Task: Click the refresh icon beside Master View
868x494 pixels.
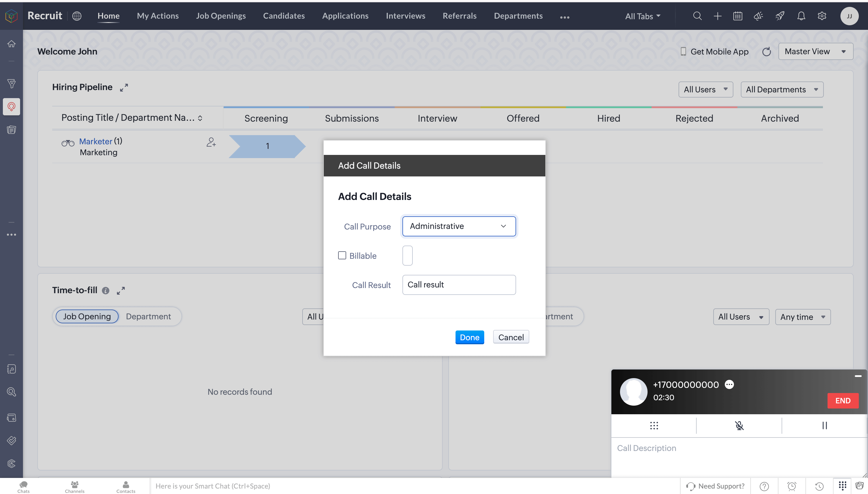Action: tap(766, 52)
